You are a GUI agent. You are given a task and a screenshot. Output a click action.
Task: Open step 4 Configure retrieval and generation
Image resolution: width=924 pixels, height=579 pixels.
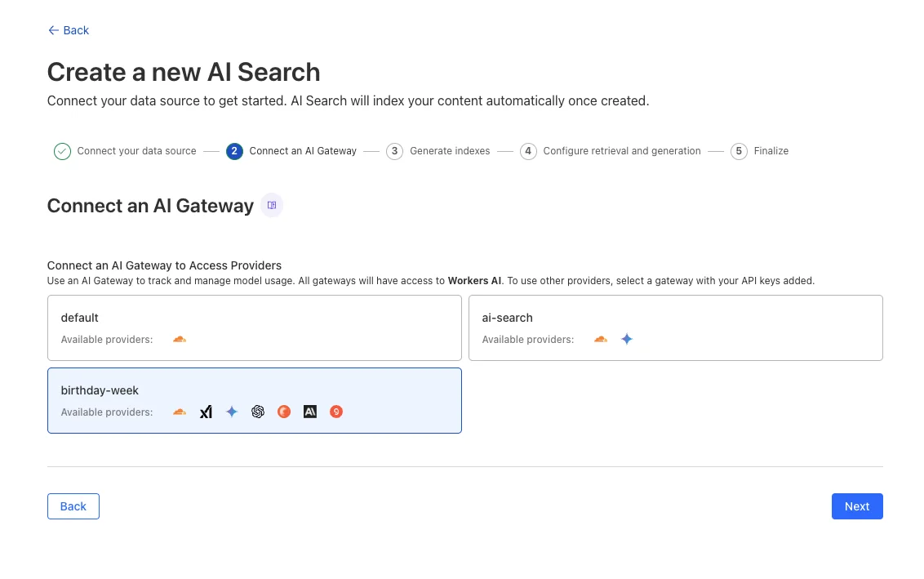[x=611, y=152]
